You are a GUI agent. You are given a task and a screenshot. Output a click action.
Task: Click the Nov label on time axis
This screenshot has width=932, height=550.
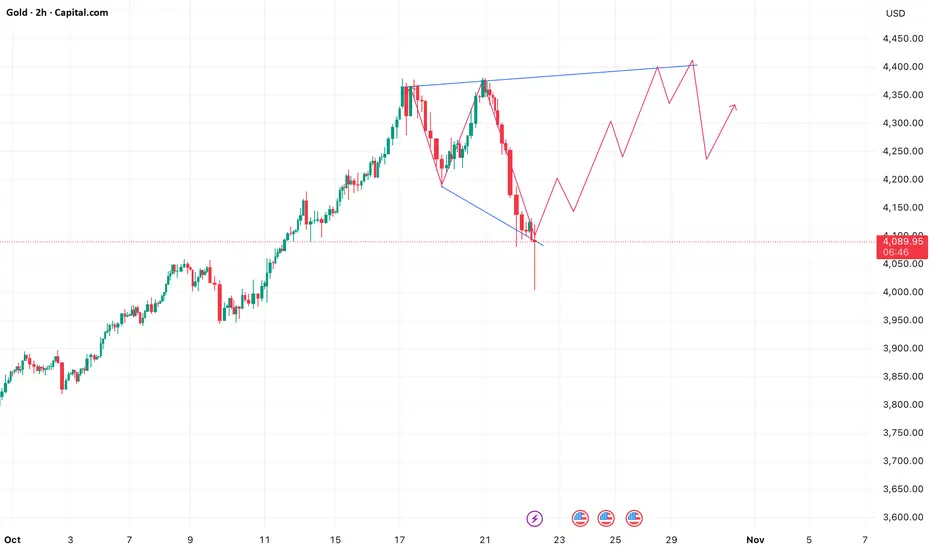pyautogui.click(x=755, y=539)
